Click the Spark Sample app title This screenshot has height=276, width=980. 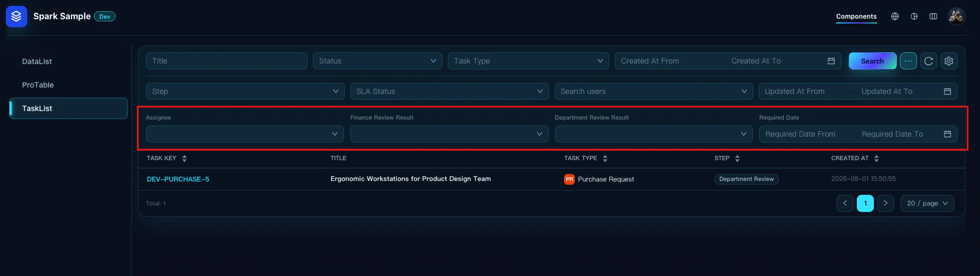62,16
